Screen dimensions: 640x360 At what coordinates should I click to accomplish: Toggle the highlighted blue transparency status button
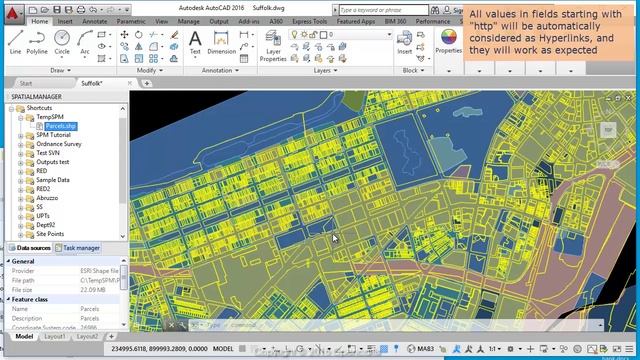click(x=384, y=349)
